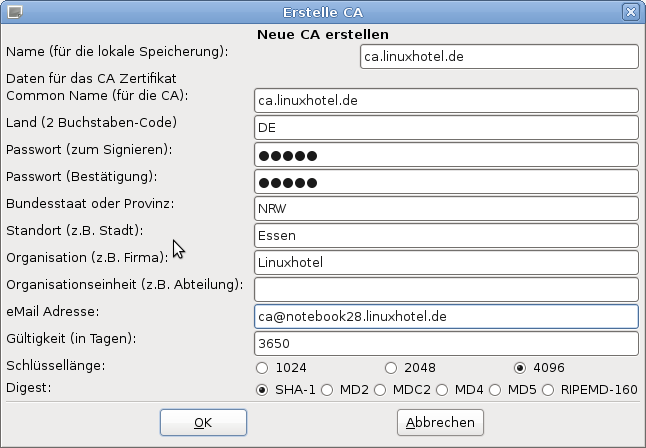The height and width of the screenshot is (448, 646).
Task: Close the Erstelle CA dialog window
Action: click(x=630, y=12)
